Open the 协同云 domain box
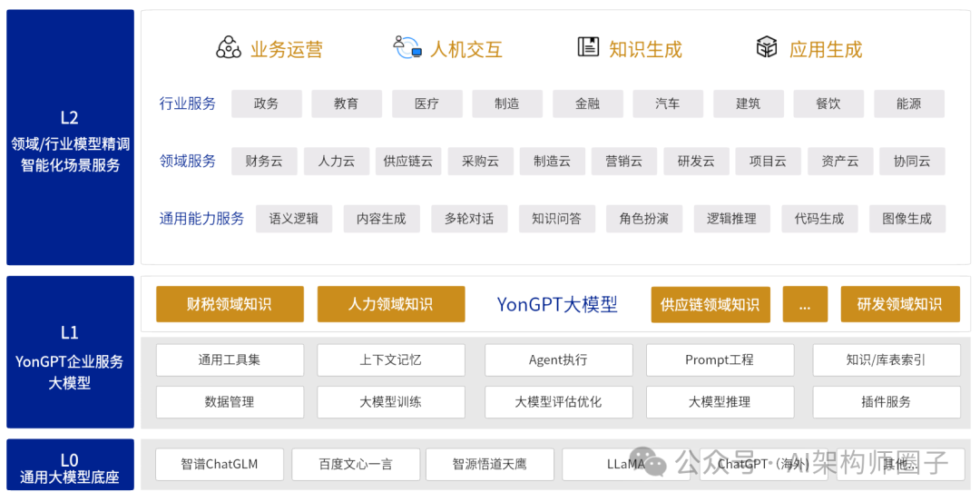 pos(913,162)
